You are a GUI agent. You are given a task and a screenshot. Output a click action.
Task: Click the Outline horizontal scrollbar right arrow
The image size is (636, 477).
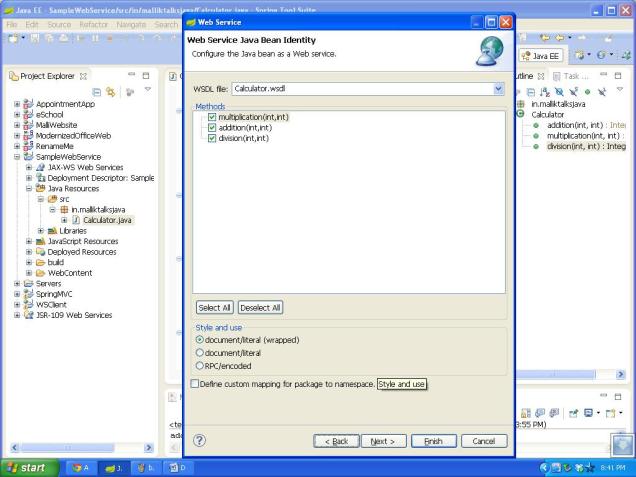(620, 374)
